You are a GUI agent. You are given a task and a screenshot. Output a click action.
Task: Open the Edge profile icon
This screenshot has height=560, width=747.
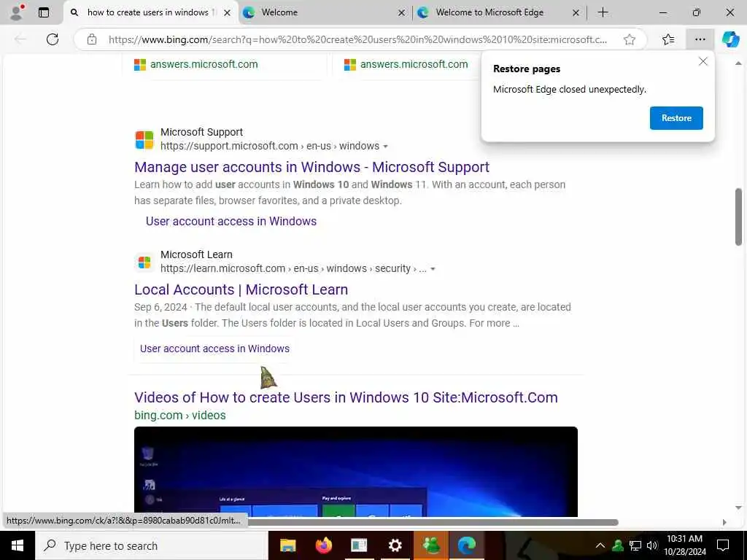click(18, 12)
